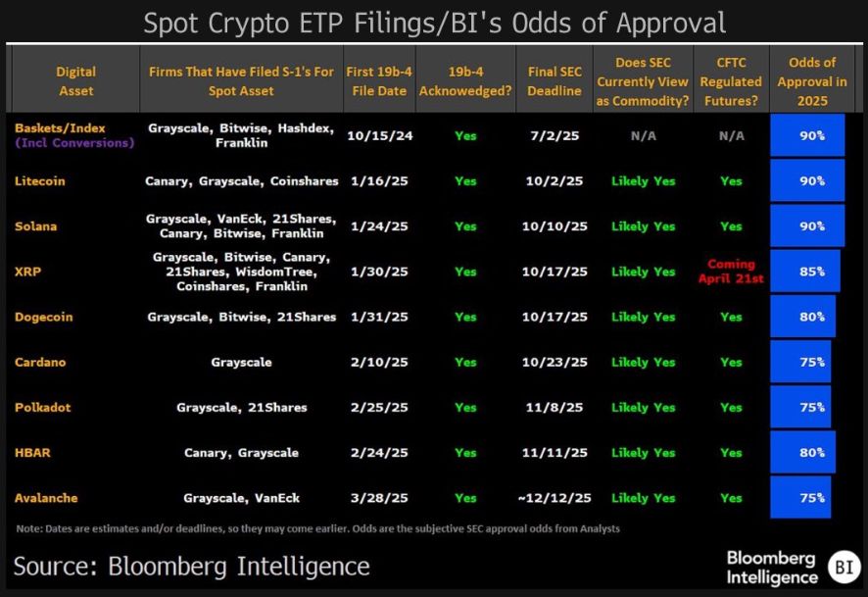The width and height of the screenshot is (868, 597).
Task: Select the "19b-4 Acknowledged?" column header
Action: (x=465, y=80)
